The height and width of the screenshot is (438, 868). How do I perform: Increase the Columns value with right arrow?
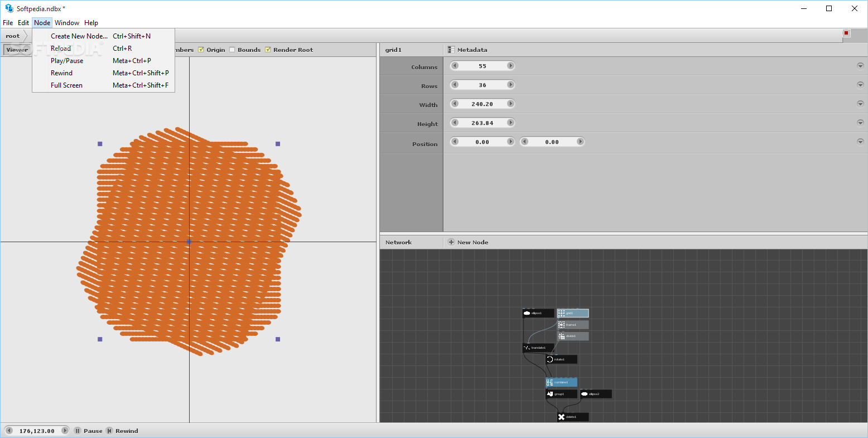tap(510, 66)
